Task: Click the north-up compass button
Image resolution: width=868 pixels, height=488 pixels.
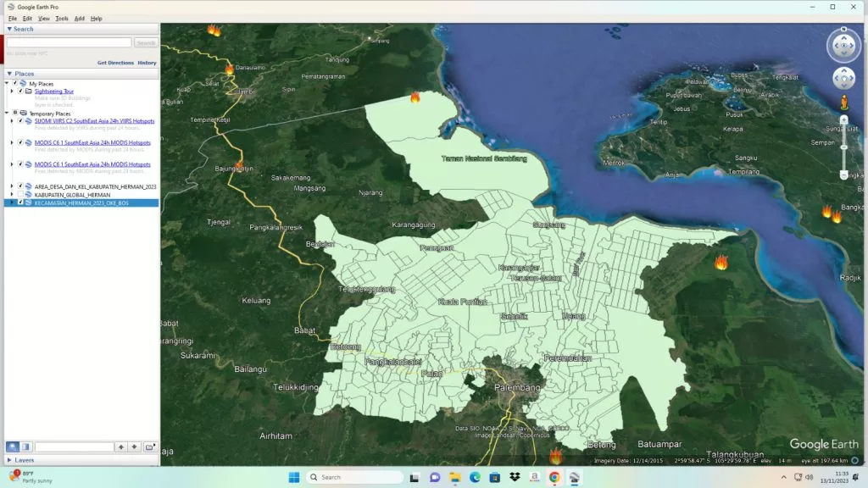Action: pos(843,28)
